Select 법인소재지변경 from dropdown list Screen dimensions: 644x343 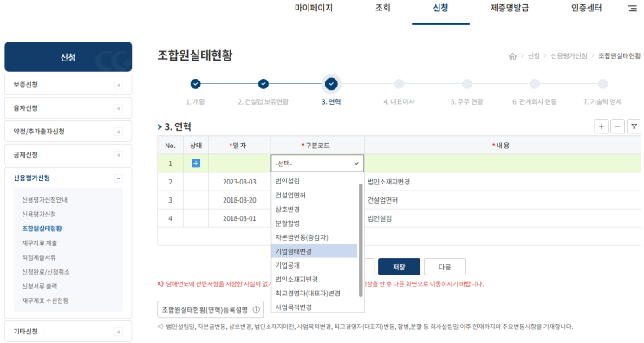(x=314, y=279)
